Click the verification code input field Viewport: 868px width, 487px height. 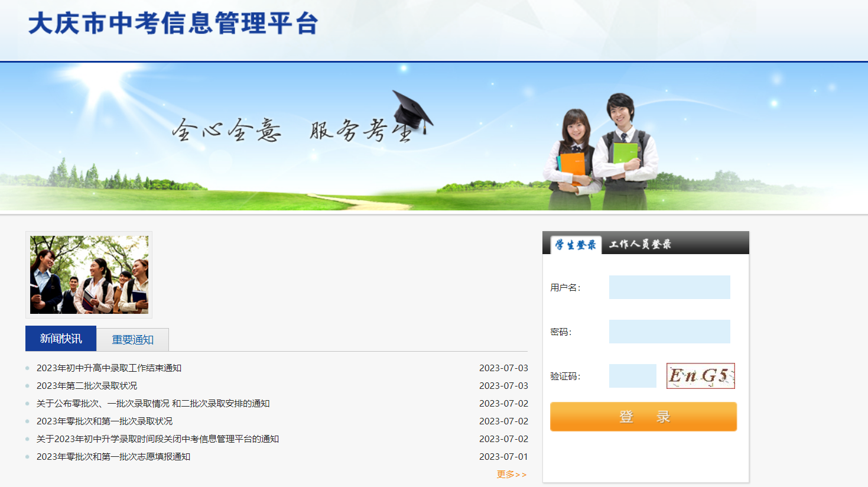click(x=632, y=376)
